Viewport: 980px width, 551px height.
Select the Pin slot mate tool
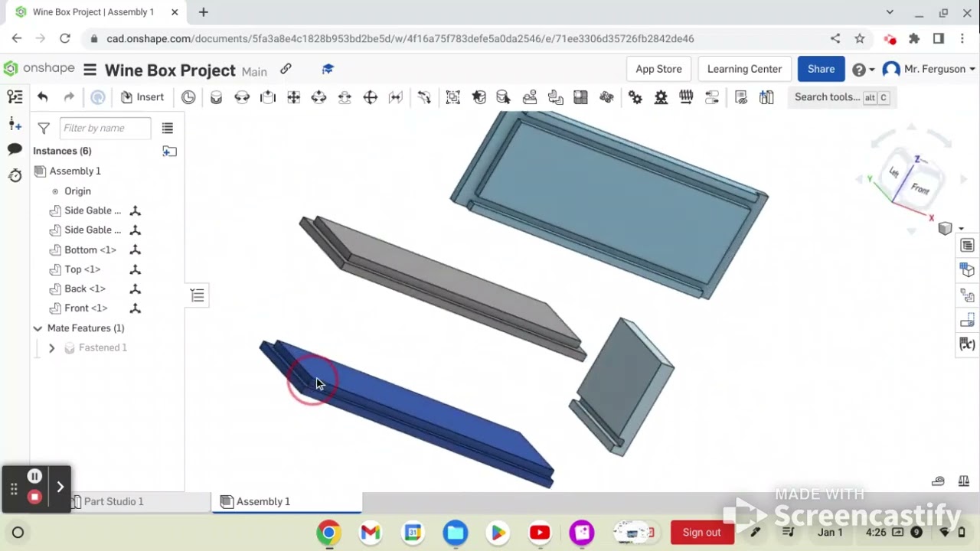tap(345, 97)
